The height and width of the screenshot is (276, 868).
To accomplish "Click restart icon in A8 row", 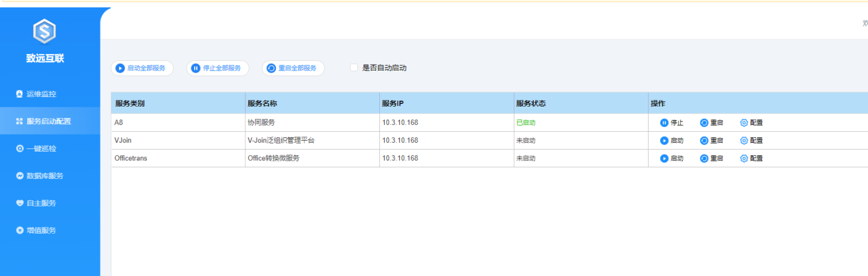I will (704, 123).
